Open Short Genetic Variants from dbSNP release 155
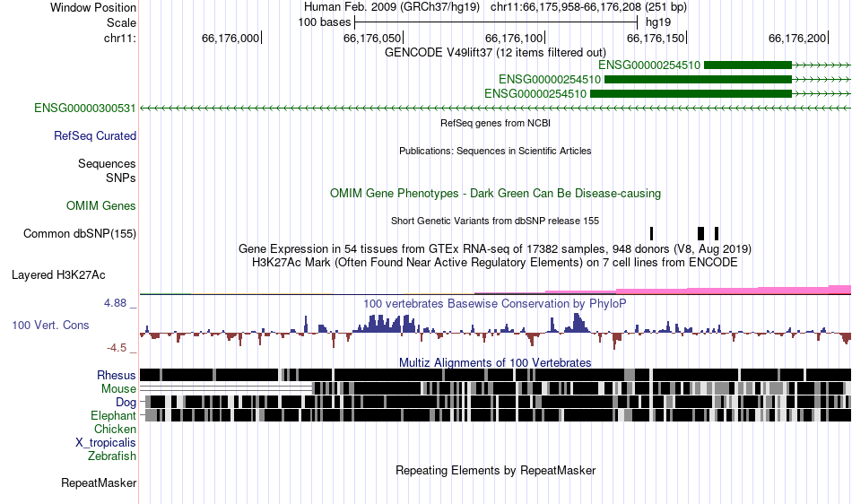The width and height of the screenshot is (852, 504). click(x=495, y=221)
